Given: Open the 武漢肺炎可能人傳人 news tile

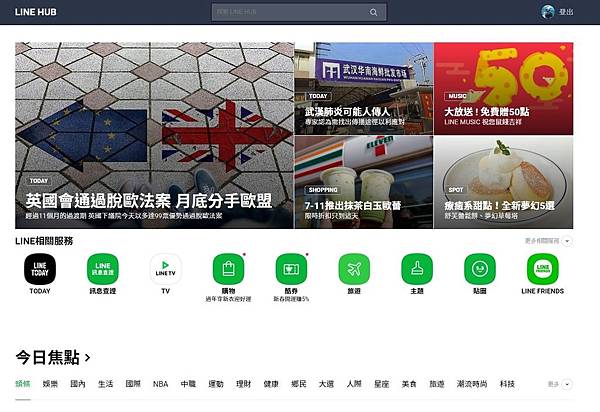Looking at the screenshot, I should (364, 88).
